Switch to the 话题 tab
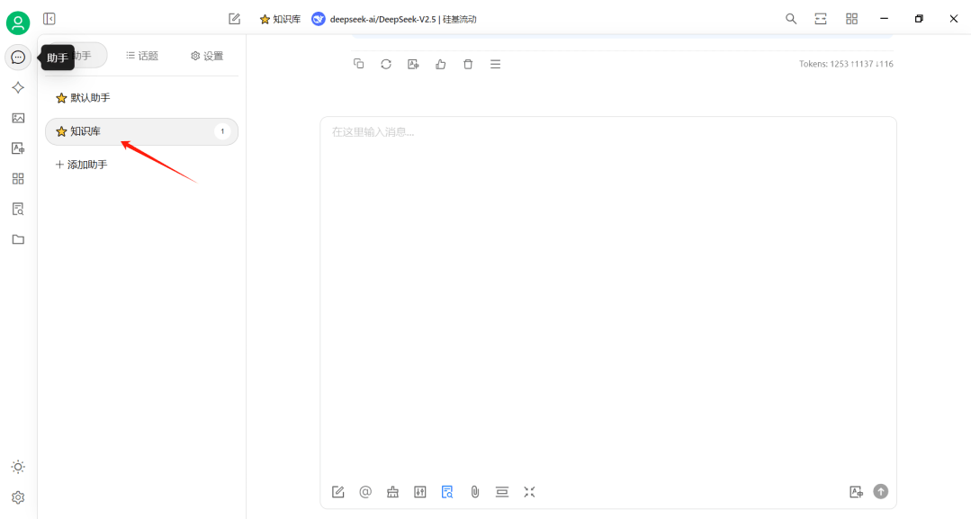Screen dimensions: 980x519 point(142,56)
